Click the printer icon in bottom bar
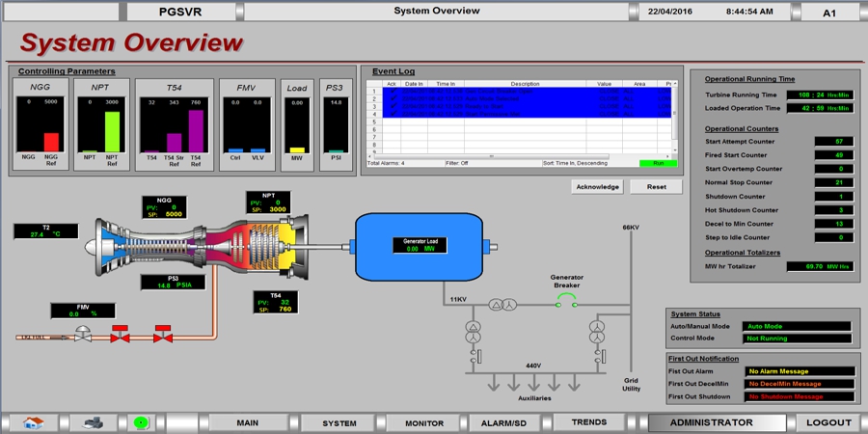 tap(93, 422)
